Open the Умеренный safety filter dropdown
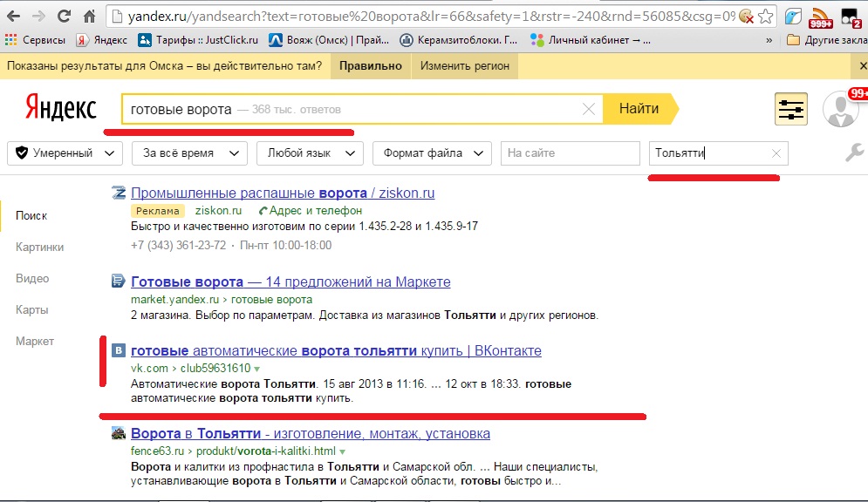Viewport: 868px width, 502px height. coord(65,153)
